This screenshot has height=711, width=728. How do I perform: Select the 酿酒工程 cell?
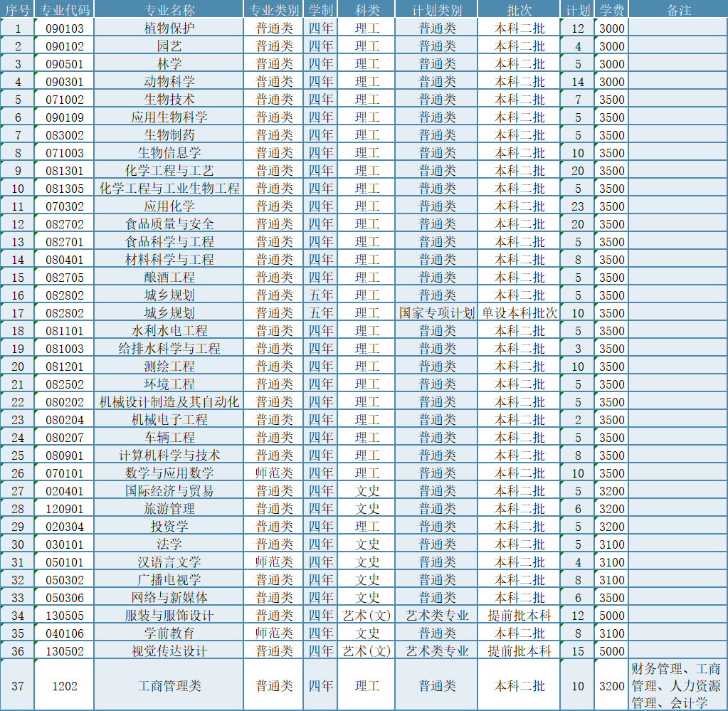[169, 278]
